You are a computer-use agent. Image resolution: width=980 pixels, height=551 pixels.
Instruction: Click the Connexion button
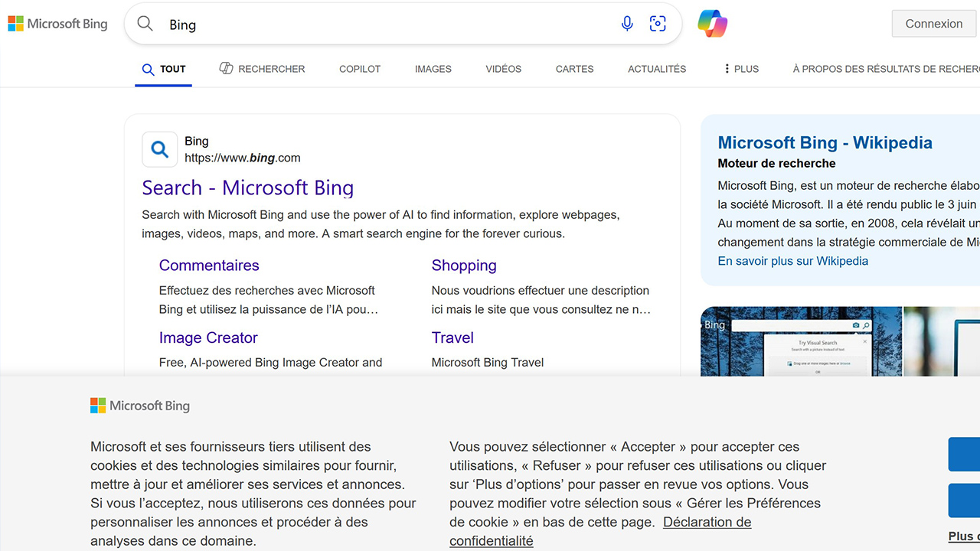point(933,24)
